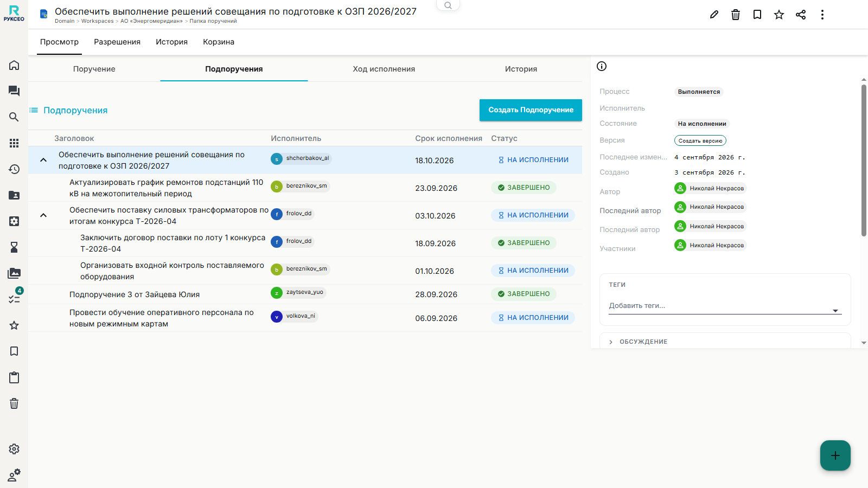The image size is (868, 488).
Task: Go to home via sidebar house icon
Action: [14, 65]
